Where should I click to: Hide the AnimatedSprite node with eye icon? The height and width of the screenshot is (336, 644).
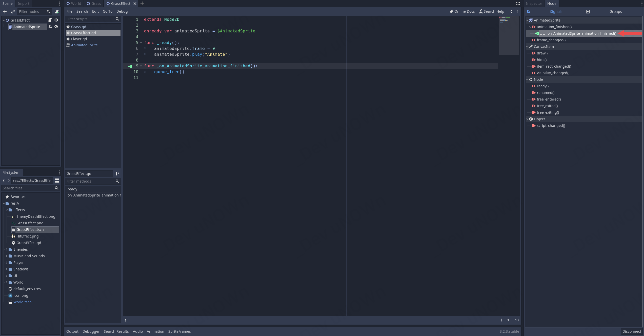pyautogui.click(x=56, y=27)
